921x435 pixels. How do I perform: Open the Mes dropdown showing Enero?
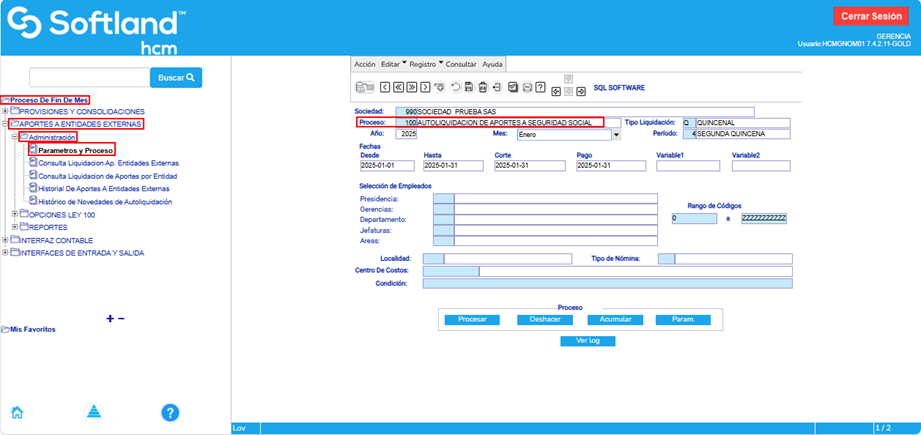tap(616, 134)
